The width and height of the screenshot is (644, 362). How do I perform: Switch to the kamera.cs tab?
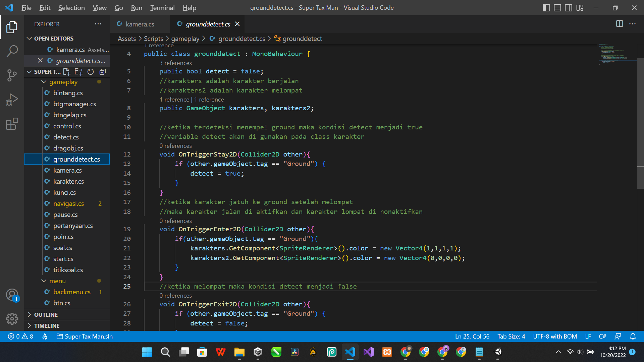140,24
